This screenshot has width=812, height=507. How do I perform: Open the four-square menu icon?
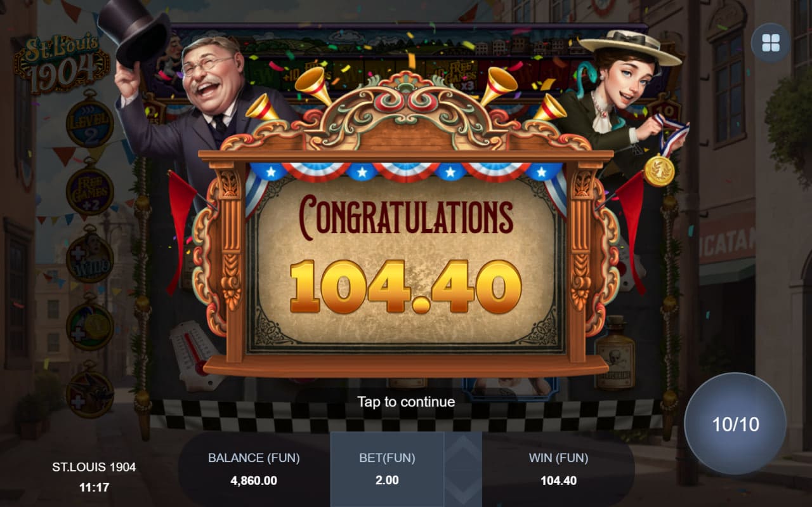(770, 43)
